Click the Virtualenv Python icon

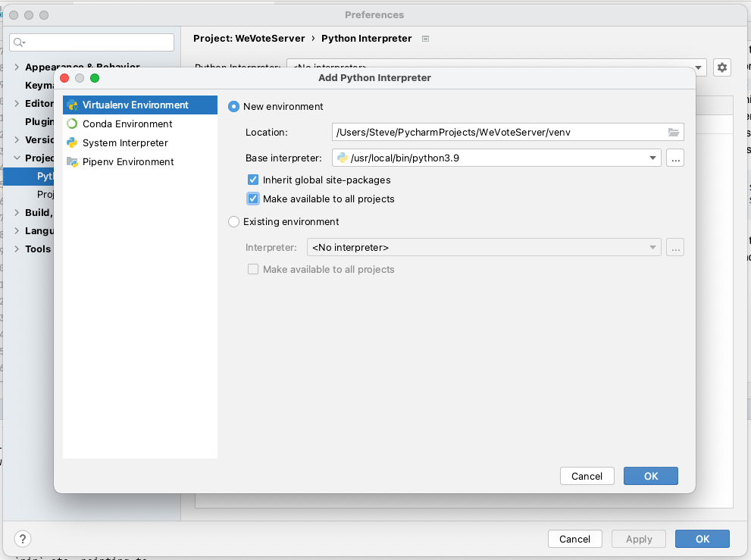[x=72, y=105]
